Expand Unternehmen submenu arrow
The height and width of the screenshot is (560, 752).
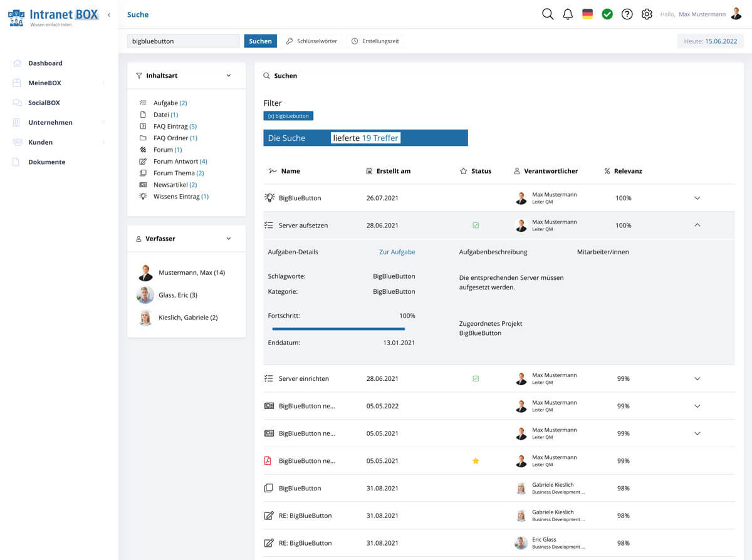pyautogui.click(x=103, y=122)
